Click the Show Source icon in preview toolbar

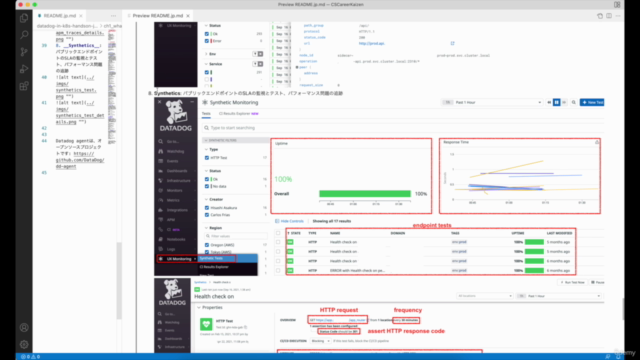[x=600, y=16]
